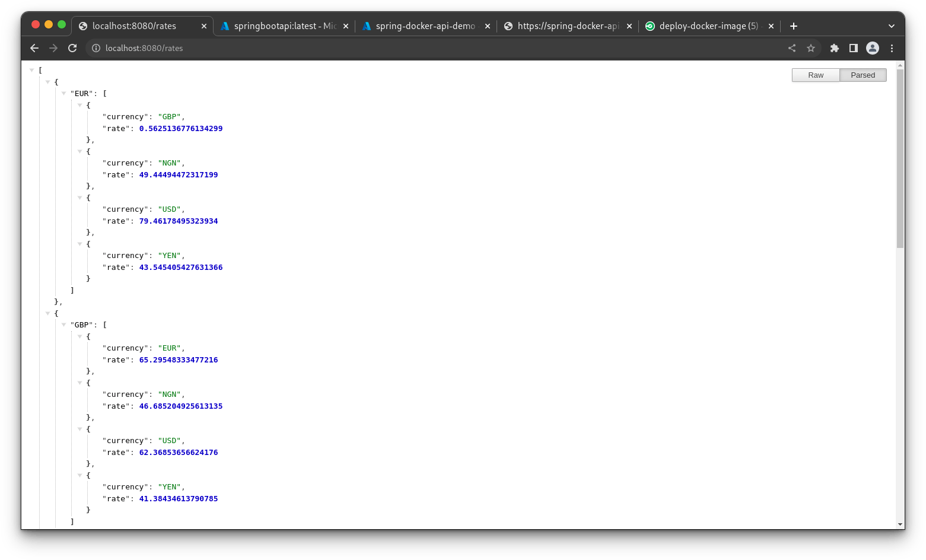The image size is (926, 560).
Task: Navigate back using the back arrow
Action: click(34, 48)
